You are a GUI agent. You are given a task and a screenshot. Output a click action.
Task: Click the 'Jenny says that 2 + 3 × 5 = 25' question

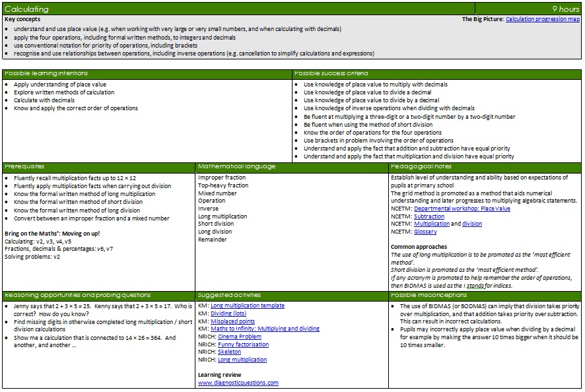point(103,310)
